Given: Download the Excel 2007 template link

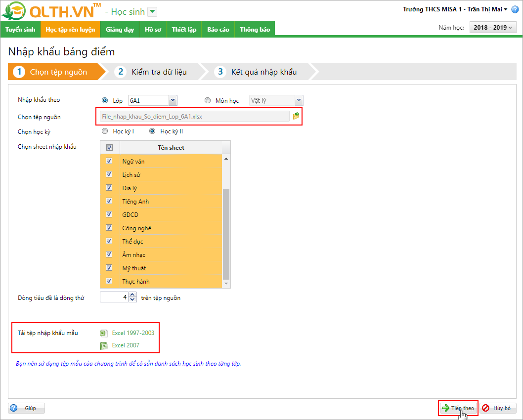Looking at the screenshot, I should (x=126, y=345).
